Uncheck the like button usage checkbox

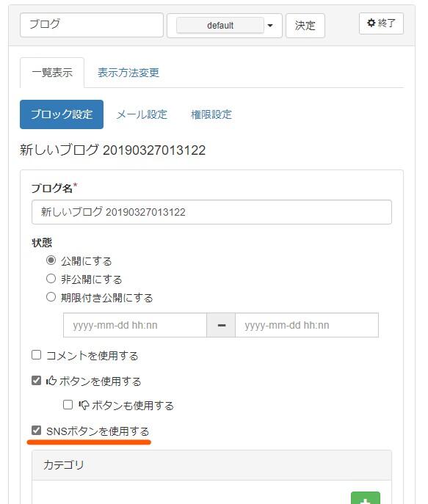click(x=36, y=380)
